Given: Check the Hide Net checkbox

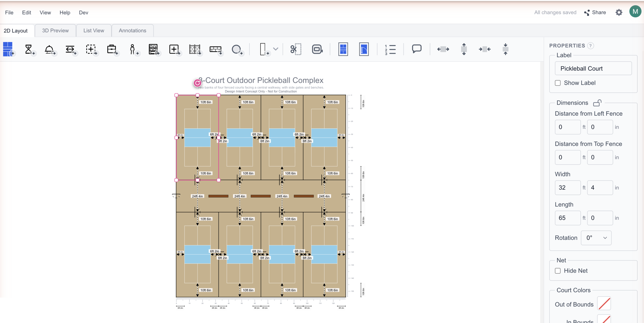Looking at the screenshot, I should click(x=558, y=271).
